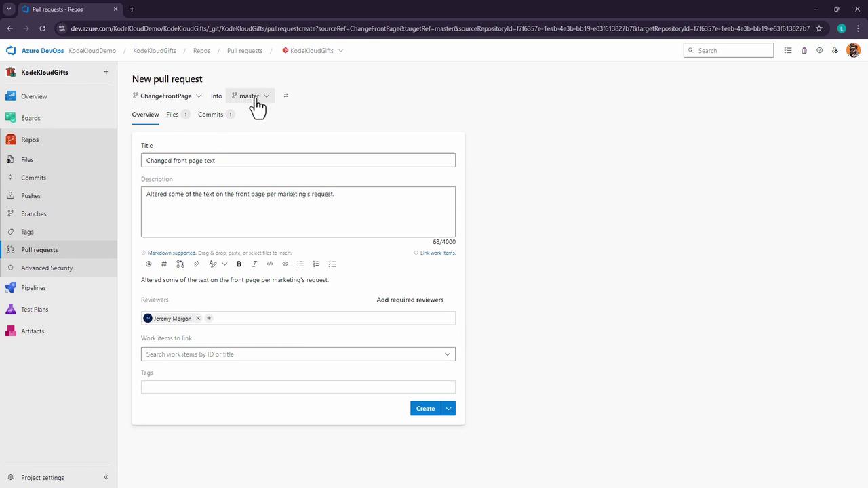The height and width of the screenshot is (488, 868).
Task: Insert a hyperlink with the link icon
Action: pyautogui.click(x=285, y=264)
